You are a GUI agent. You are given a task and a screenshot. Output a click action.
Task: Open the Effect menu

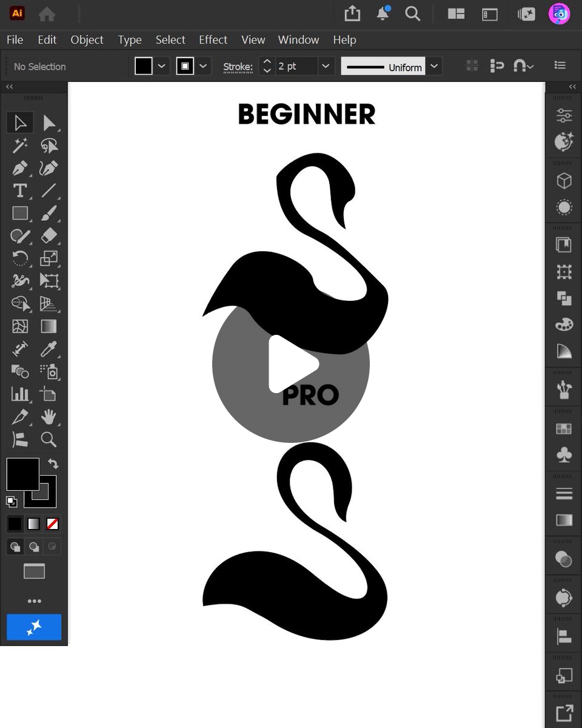tap(213, 39)
